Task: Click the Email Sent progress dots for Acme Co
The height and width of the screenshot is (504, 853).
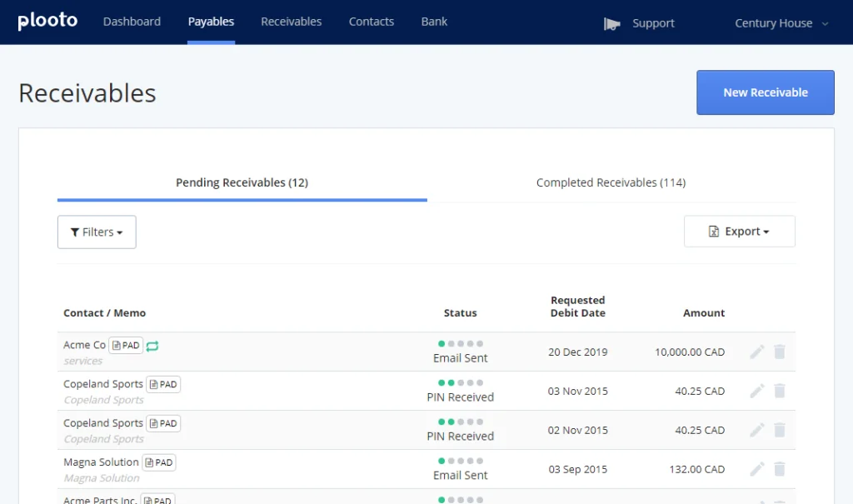Action: (460, 342)
